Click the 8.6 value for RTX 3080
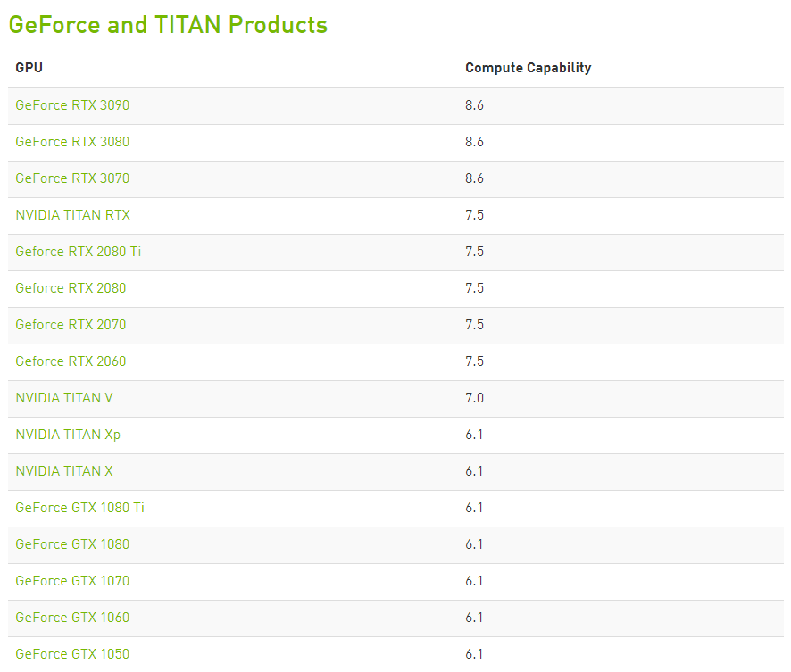Screen dimensions: 791x672 [x=474, y=142]
